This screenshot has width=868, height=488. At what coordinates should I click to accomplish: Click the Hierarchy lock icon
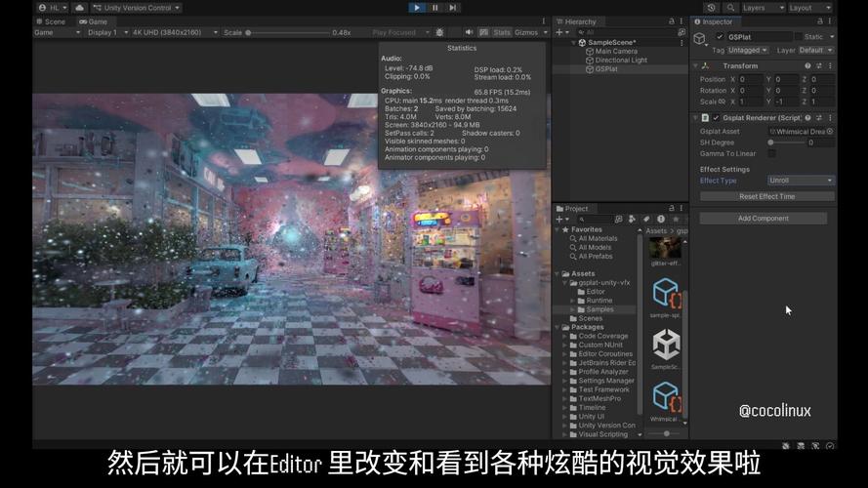coord(672,21)
